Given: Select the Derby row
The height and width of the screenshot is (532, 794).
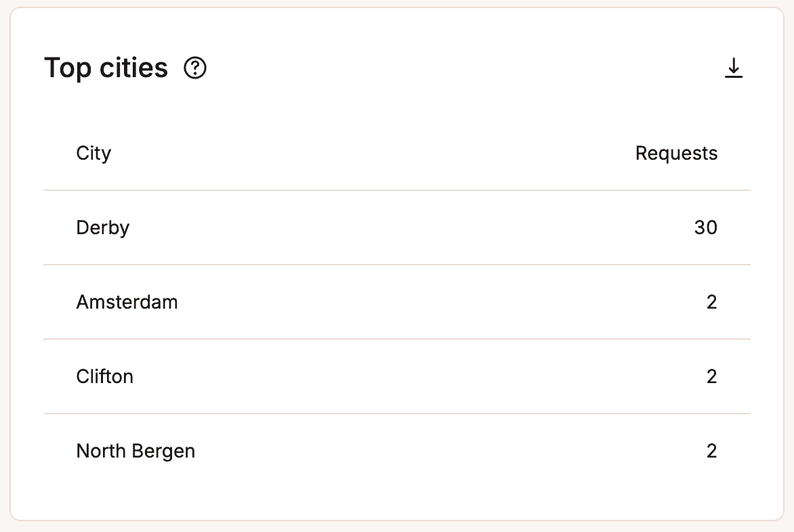Looking at the screenshot, I should click(102, 227).
